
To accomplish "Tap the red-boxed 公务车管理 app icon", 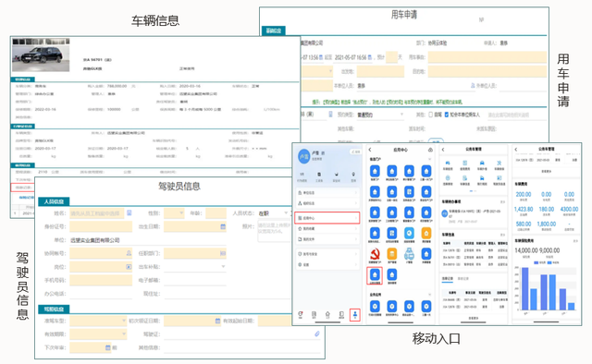I will (x=375, y=275).
